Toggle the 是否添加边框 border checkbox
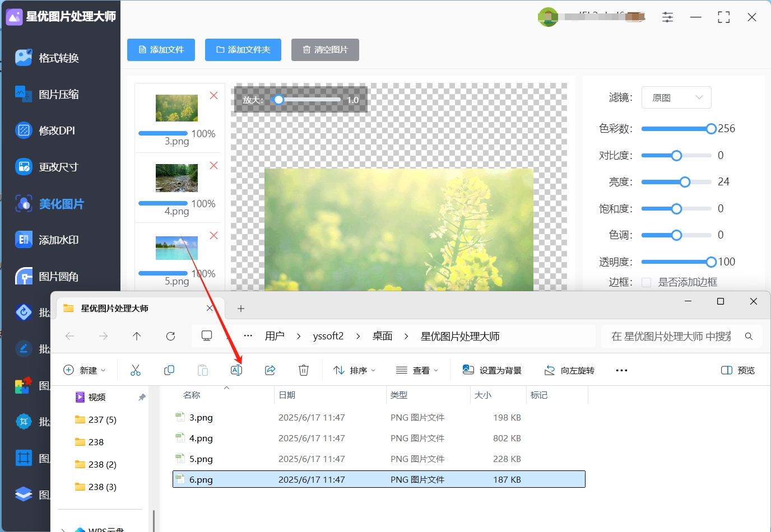The image size is (771, 532). click(x=646, y=282)
